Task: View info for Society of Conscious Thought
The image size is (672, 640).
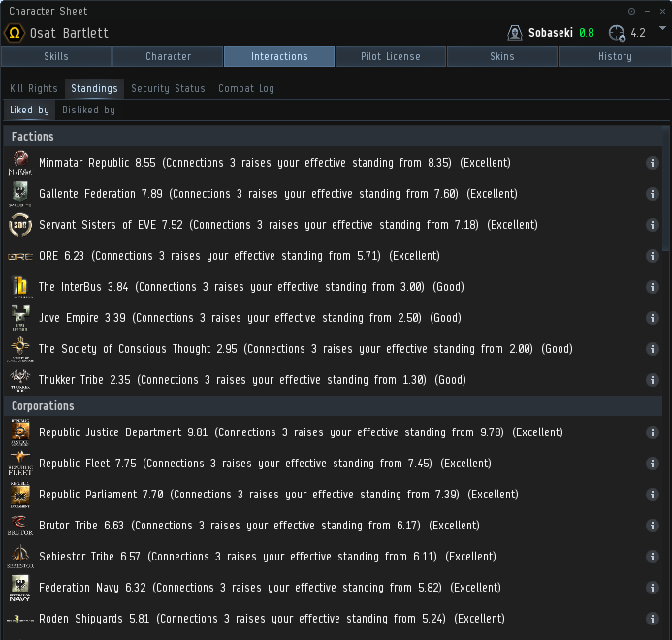Action: point(652,349)
